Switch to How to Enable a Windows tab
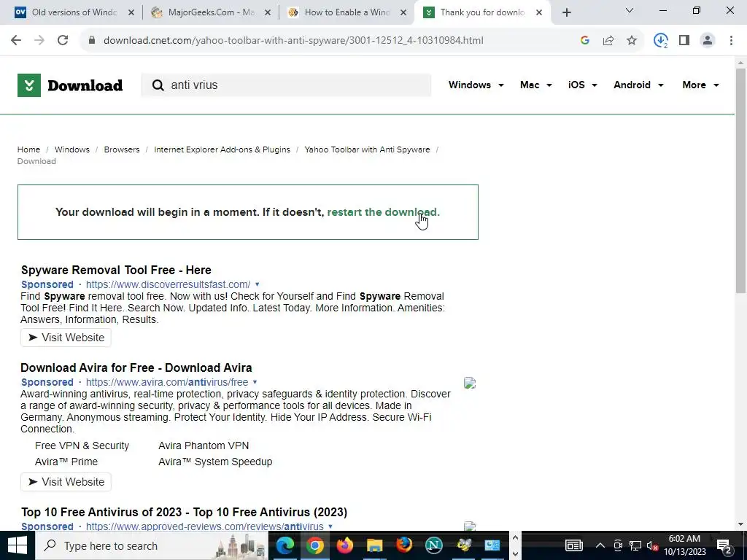This screenshot has height=560, width=747. (347, 12)
